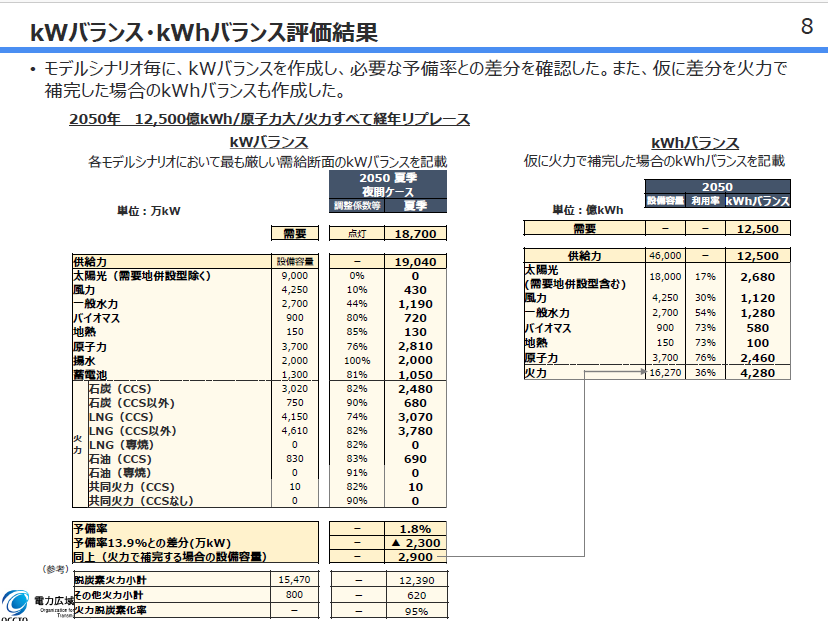This screenshot has width=828, height=621.
Task: Select the 石油（CCS） value 690
Action: [x=416, y=459]
